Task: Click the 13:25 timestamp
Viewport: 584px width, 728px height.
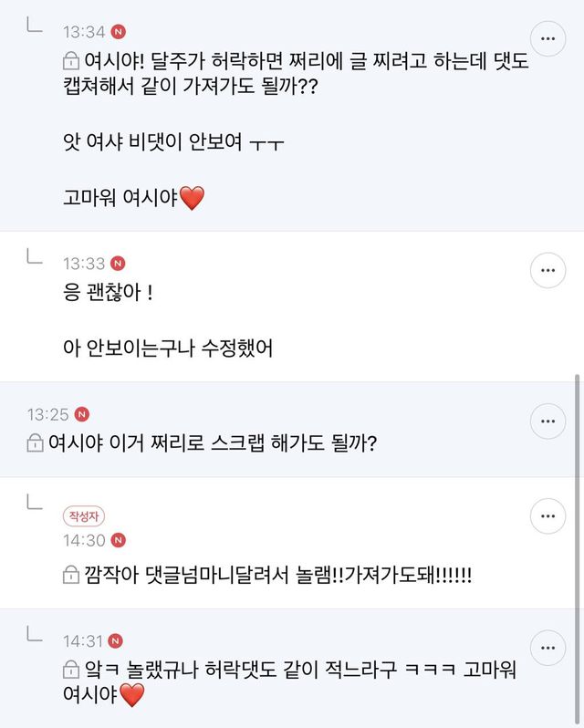Action: click(x=47, y=414)
